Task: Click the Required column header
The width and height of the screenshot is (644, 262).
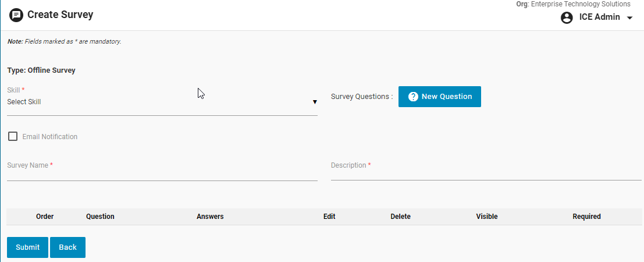Action: tap(586, 217)
